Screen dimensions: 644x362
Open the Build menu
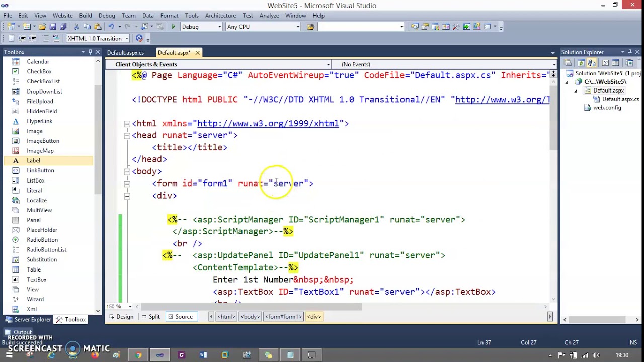point(86,16)
